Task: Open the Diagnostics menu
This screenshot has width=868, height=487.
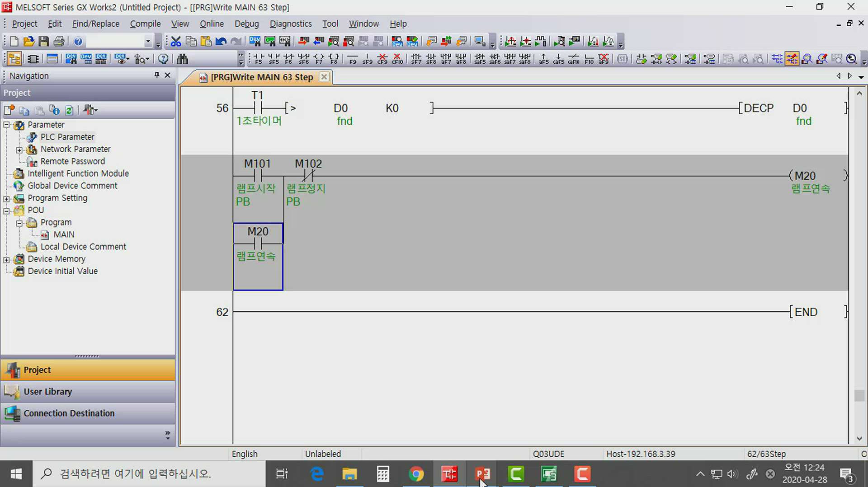Action: pos(291,23)
